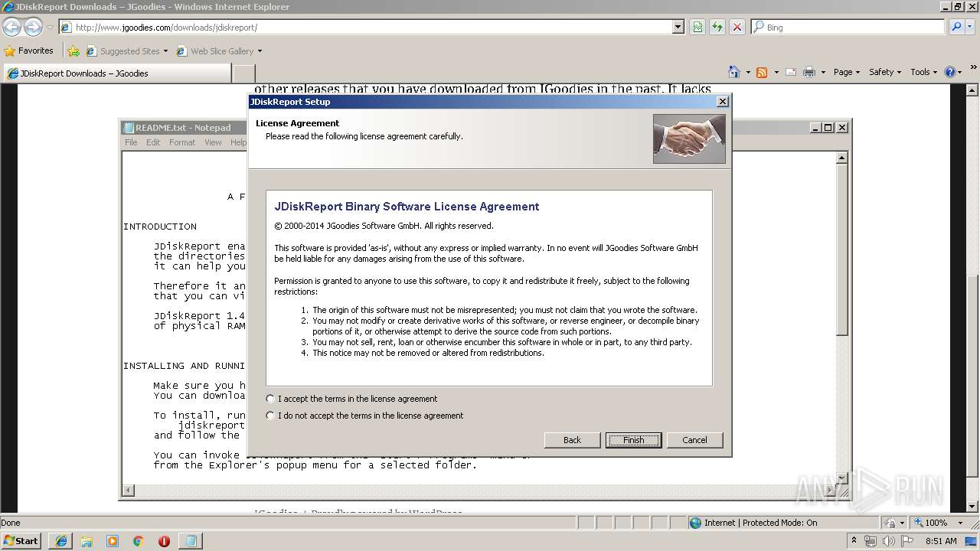Go forward with browser forward arrow

coord(33,28)
